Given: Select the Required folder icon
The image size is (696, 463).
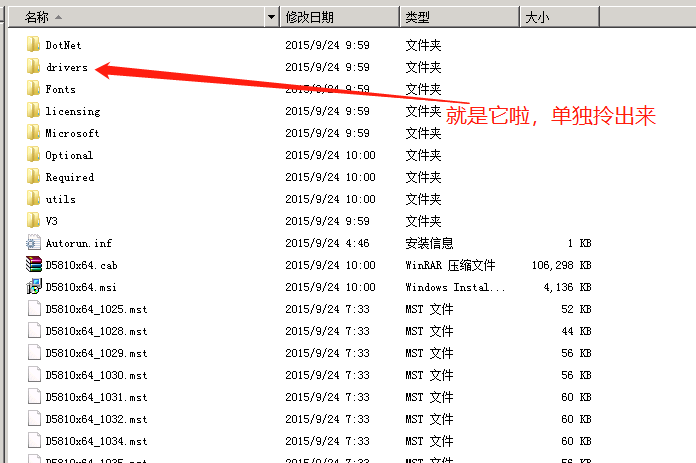Looking at the screenshot, I should pos(33,177).
